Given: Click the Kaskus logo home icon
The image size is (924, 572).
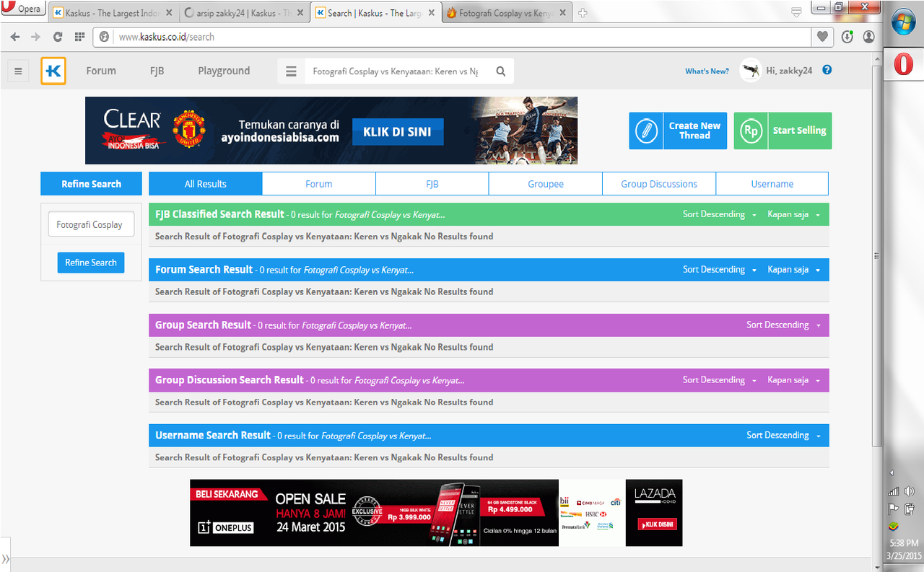Looking at the screenshot, I should (x=53, y=71).
